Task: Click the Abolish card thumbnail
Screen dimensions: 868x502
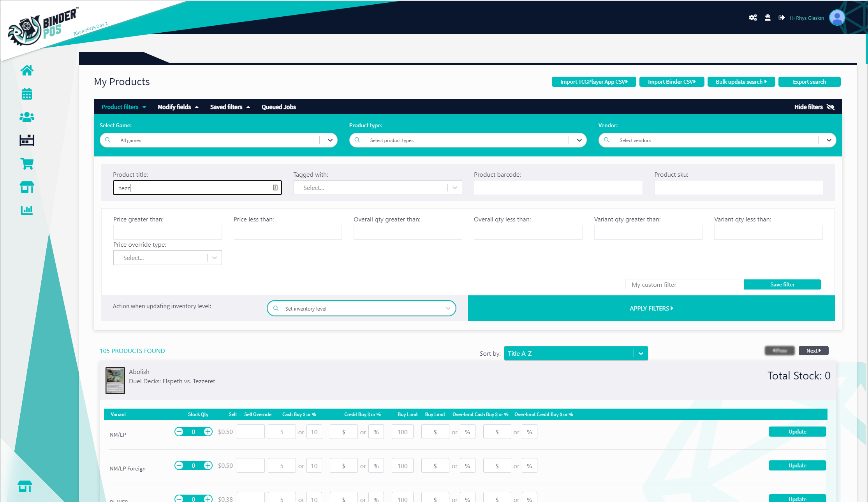Action: [115, 380]
